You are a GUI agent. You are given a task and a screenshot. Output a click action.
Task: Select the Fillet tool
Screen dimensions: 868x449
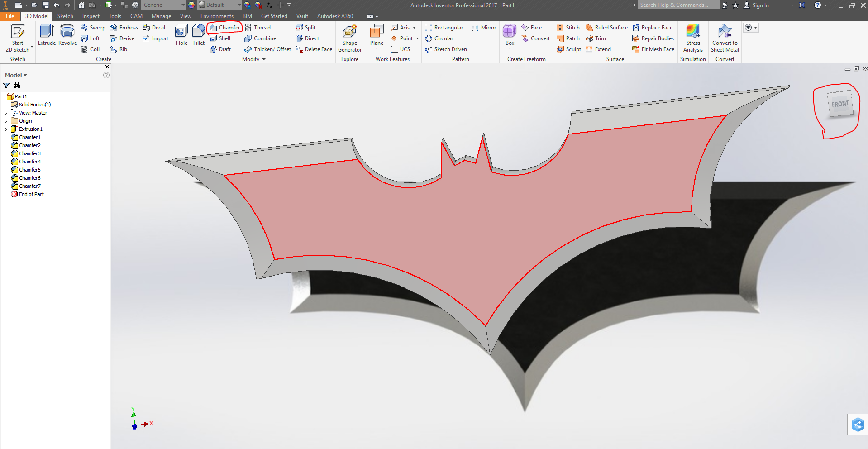[x=199, y=35]
